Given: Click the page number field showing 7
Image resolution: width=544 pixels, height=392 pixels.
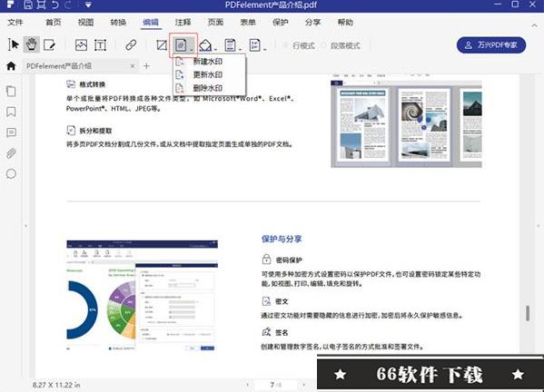Looking at the screenshot, I should tap(276, 385).
